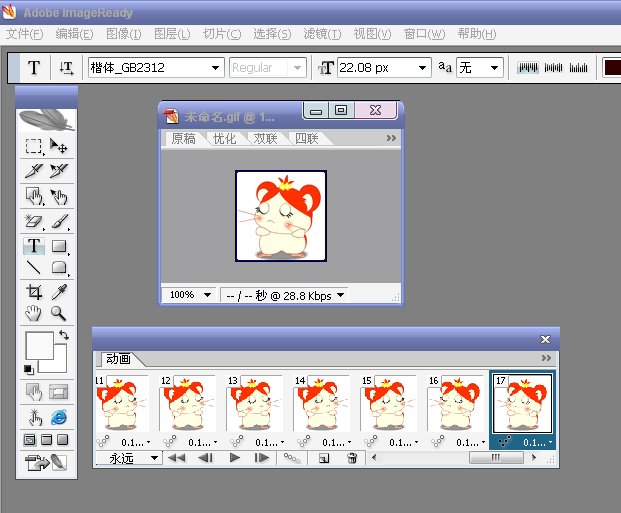The image size is (621, 513).
Task: Open frame 12 delay time dropdown
Action: [x=202, y=442]
